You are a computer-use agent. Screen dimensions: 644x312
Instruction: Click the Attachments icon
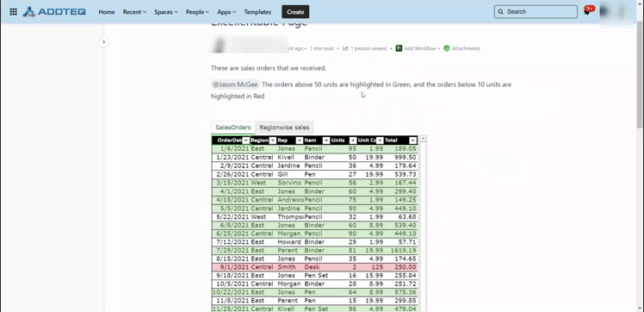pos(447,48)
